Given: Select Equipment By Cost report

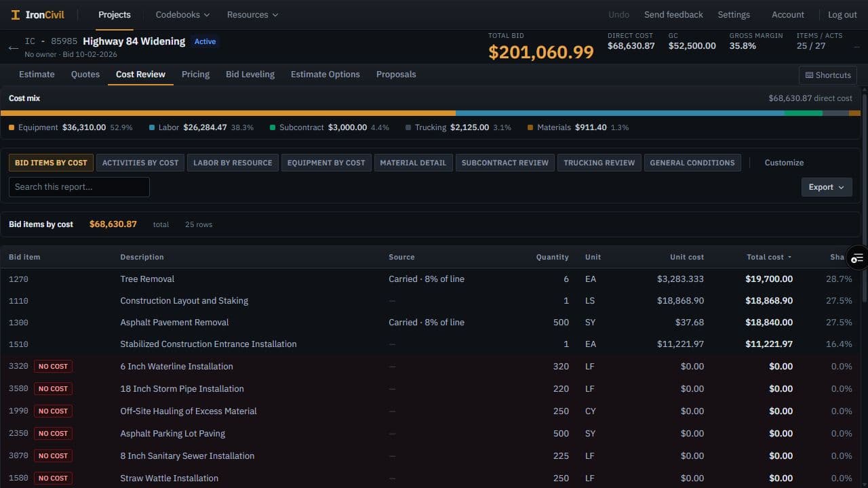Looking at the screenshot, I should 326,163.
